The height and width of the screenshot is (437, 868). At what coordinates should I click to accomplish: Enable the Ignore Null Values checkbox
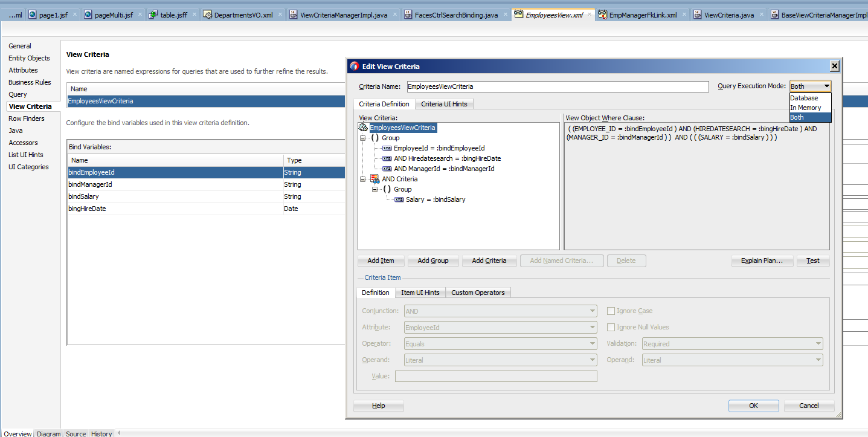tap(611, 327)
